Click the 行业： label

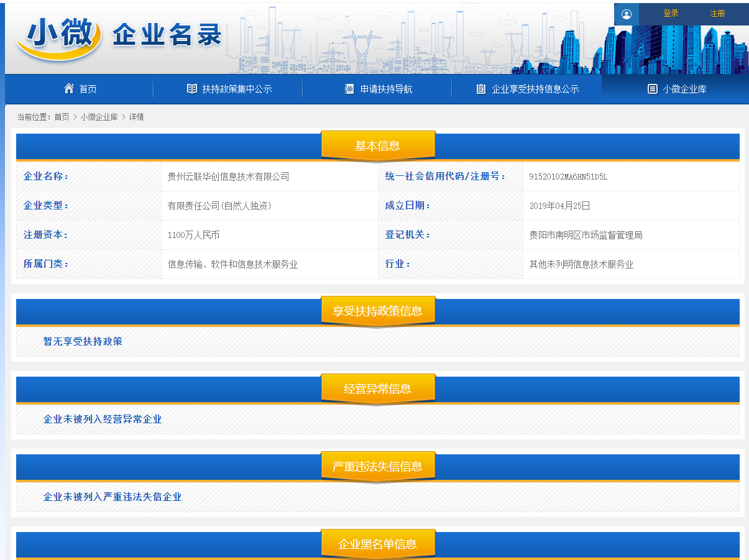(398, 264)
